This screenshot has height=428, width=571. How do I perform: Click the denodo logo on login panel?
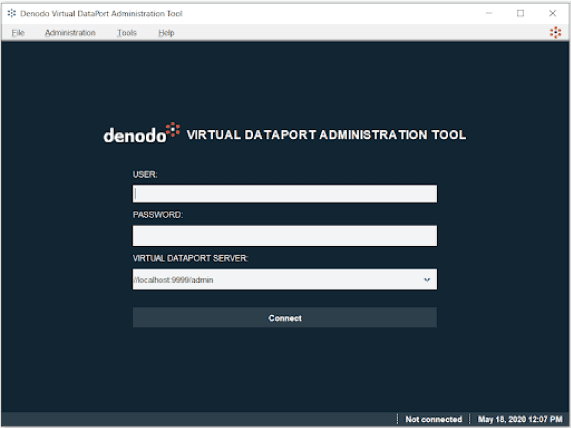(x=142, y=133)
